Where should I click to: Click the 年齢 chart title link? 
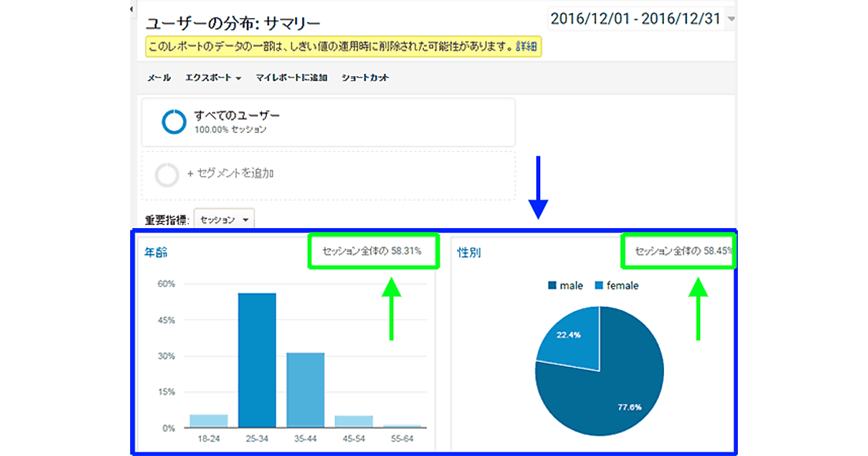pos(156,253)
